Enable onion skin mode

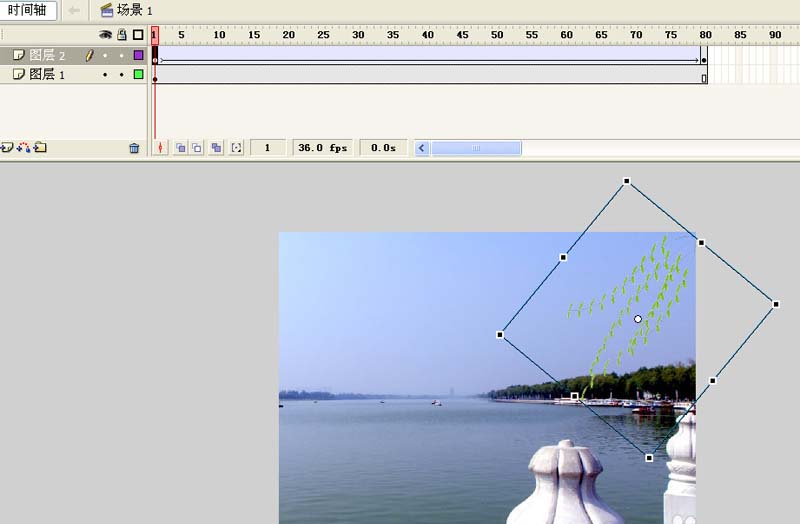(181, 148)
